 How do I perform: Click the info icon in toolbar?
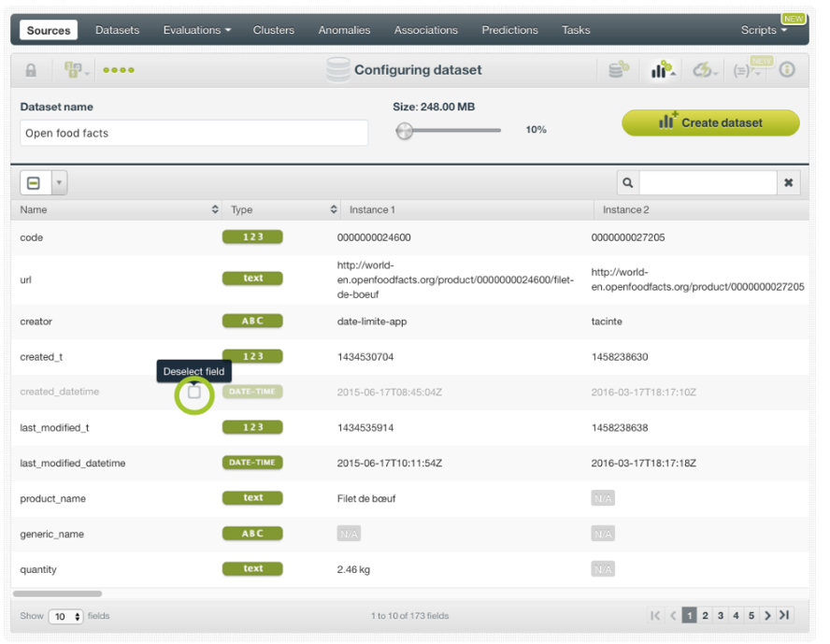point(787,70)
